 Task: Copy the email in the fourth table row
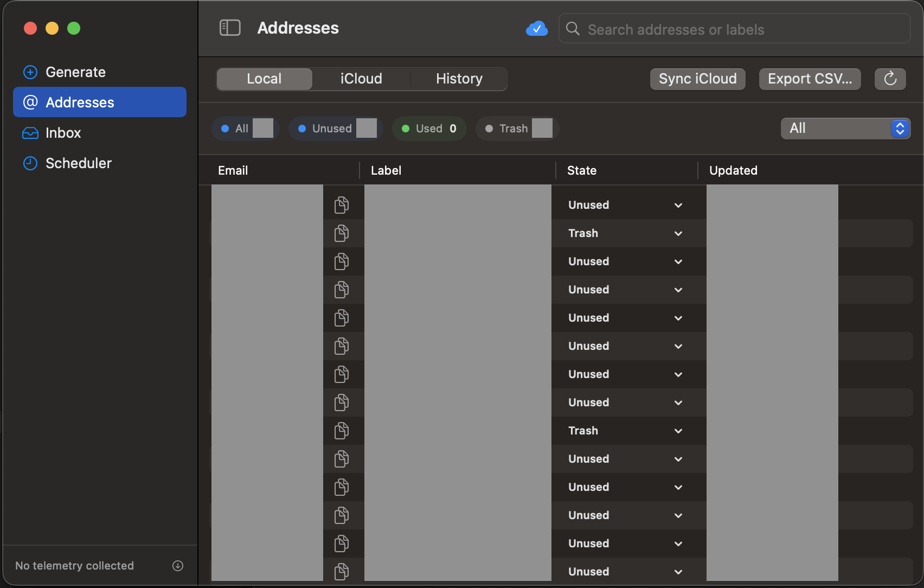click(342, 290)
